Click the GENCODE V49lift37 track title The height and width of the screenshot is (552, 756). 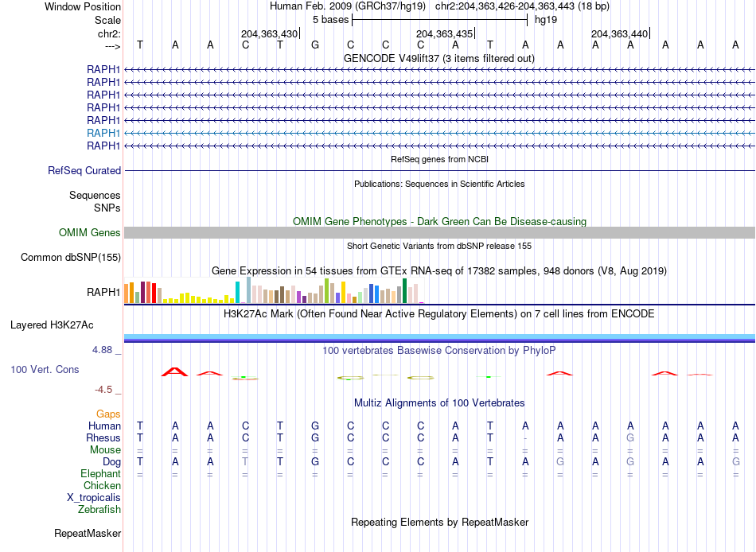[439, 58]
